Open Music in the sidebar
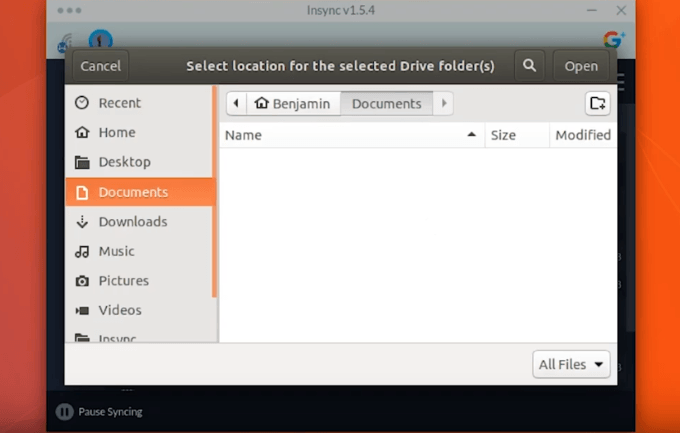 139,251
